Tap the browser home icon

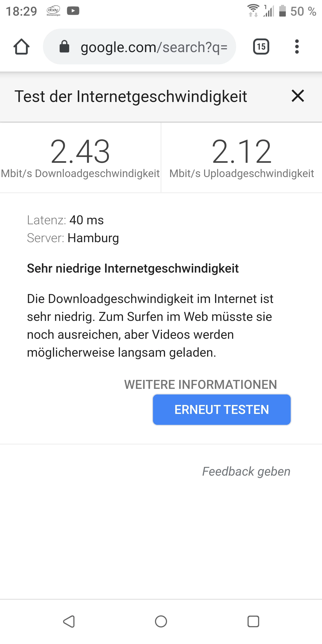pos(21,47)
